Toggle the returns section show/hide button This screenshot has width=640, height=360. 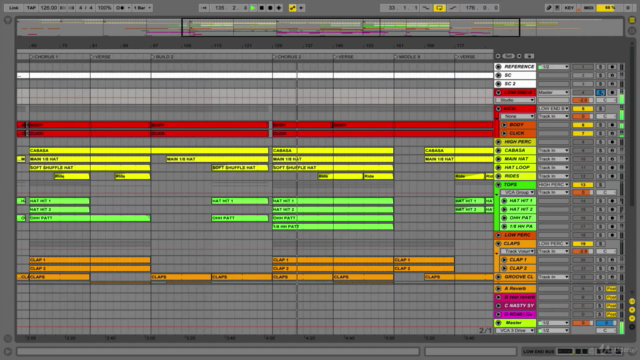pos(632,310)
